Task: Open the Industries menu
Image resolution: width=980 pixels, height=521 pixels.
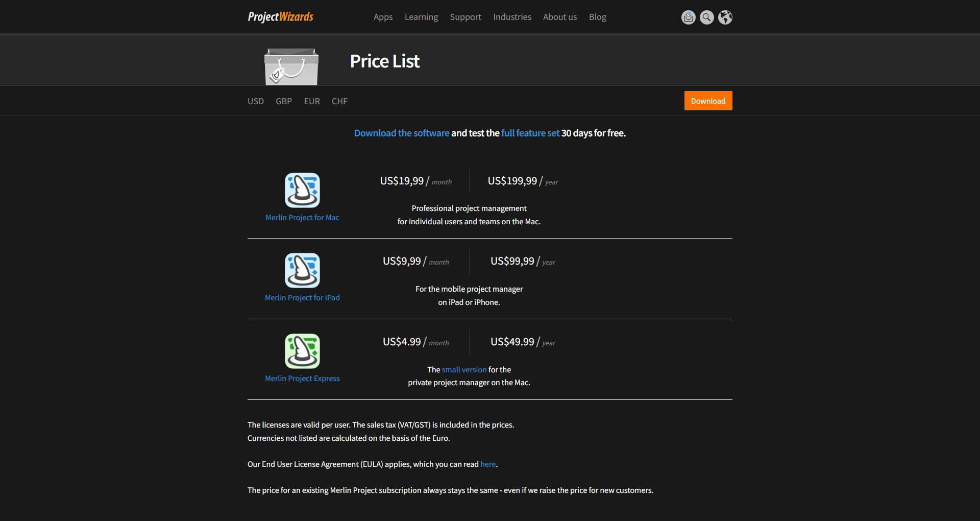Action: click(x=512, y=17)
